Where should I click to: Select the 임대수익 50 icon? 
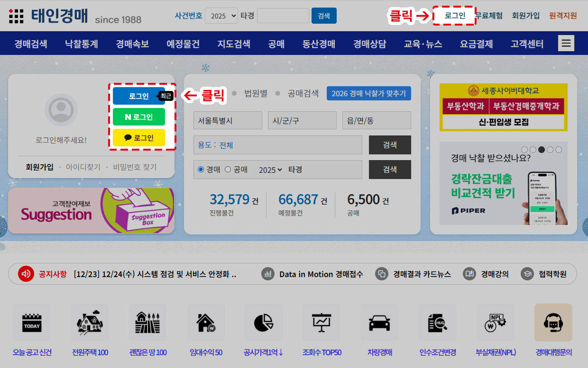(x=206, y=323)
